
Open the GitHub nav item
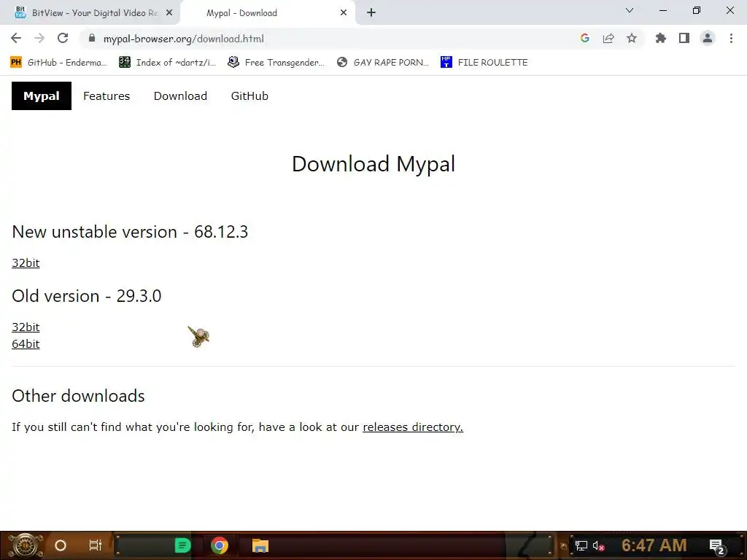tap(249, 96)
